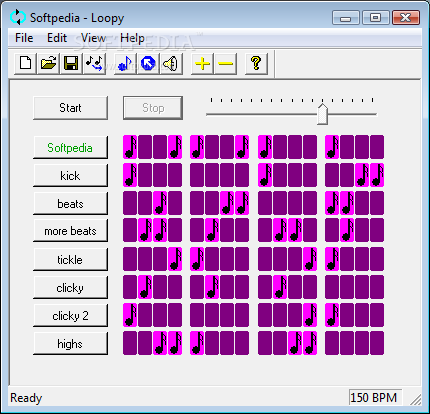Open the Edit menu
The width and height of the screenshot is (430, 414).
click(x=57, y=38)
